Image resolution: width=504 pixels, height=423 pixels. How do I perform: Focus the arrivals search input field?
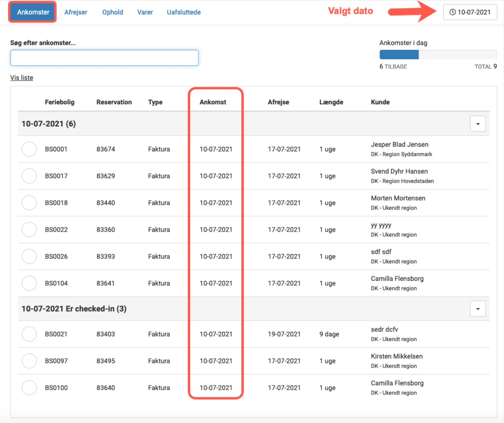point(104,58)
